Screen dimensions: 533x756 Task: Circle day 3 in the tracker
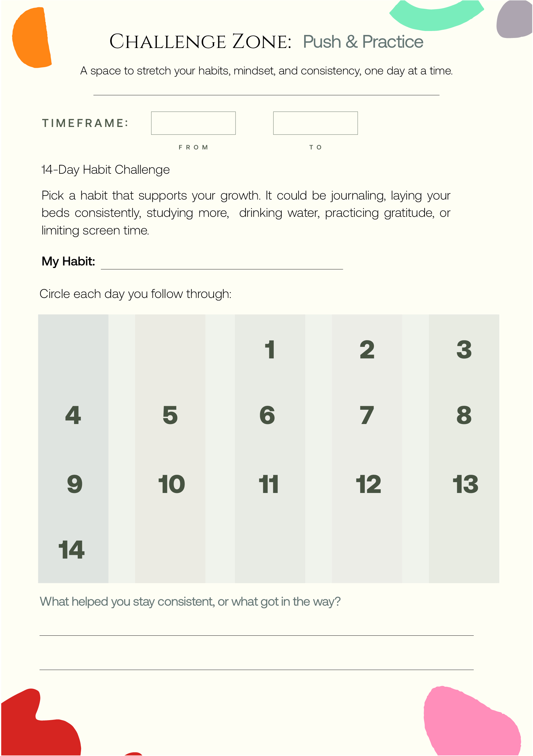464,349
